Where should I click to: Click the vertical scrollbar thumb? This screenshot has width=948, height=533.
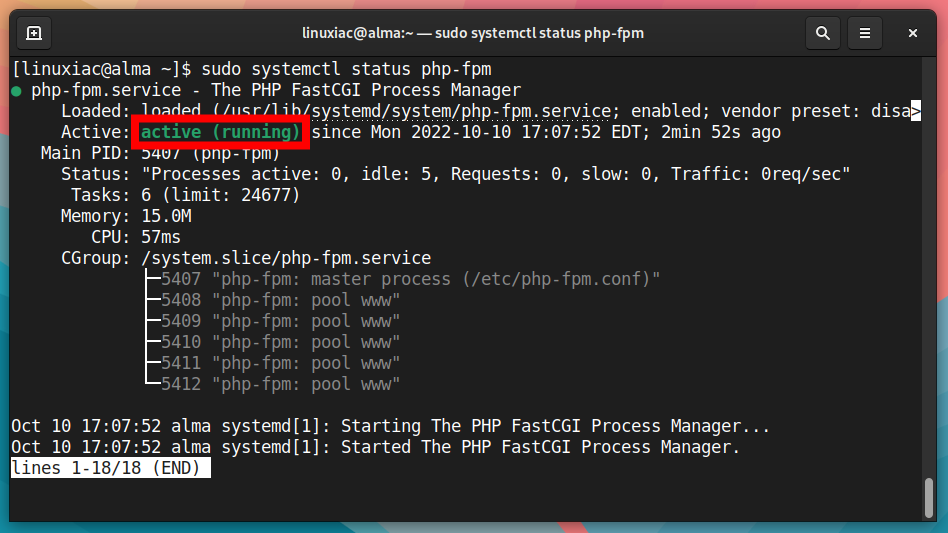point(929,498)
